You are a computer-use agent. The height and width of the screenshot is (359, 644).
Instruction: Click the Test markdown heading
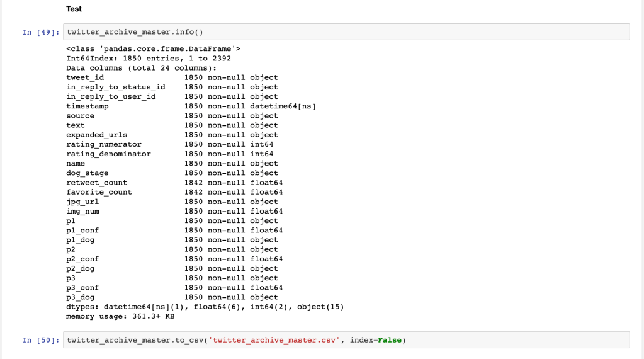click(x=74, y=9)
